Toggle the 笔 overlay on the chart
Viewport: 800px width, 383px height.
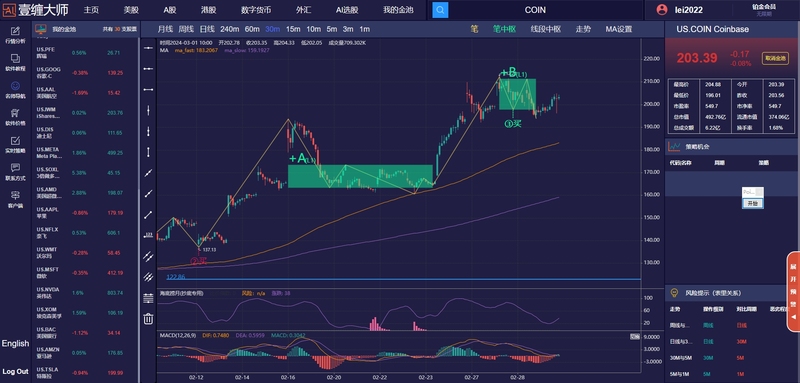coord(474,29)
